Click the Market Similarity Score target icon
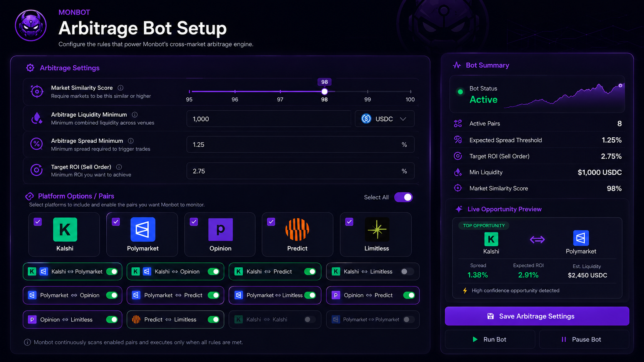The height and width of the screenshot is (362, 644). (37, 92)
